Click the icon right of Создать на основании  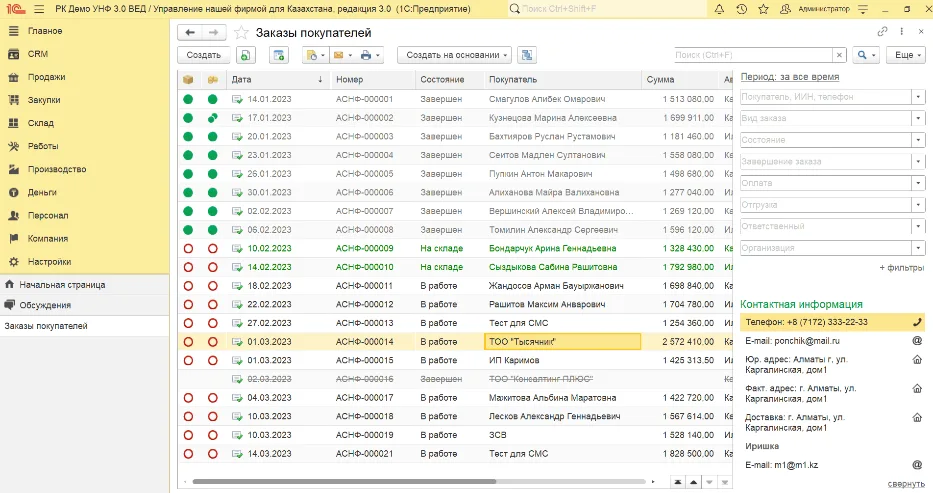pos(527,55)
